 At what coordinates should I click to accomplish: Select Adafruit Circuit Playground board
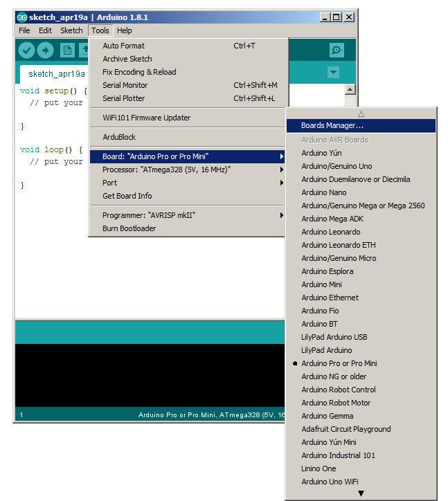[361, 429]
